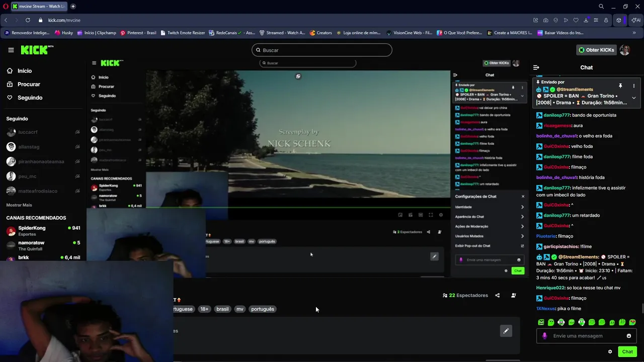Open Easy Setup sliders icon
The height and width of the screenshot is (362, 644).
click(596, 20)
